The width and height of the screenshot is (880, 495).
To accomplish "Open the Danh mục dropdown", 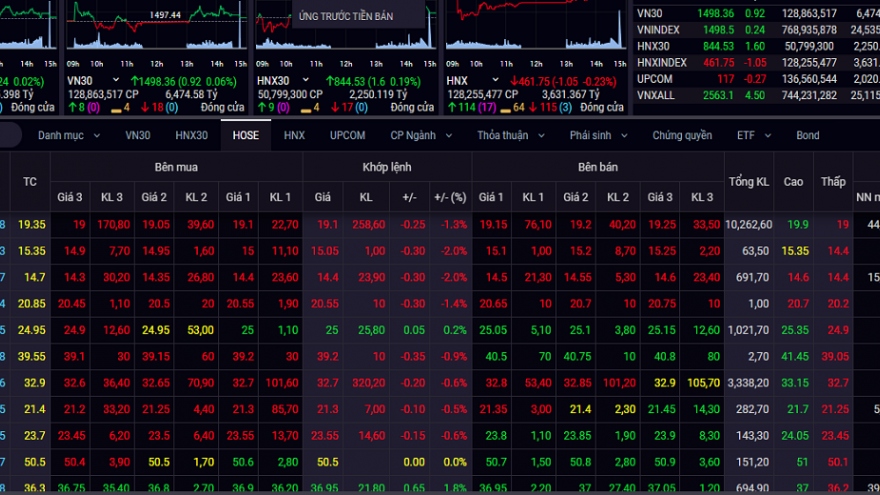I will pyautogui.click(x=68, y=135).
